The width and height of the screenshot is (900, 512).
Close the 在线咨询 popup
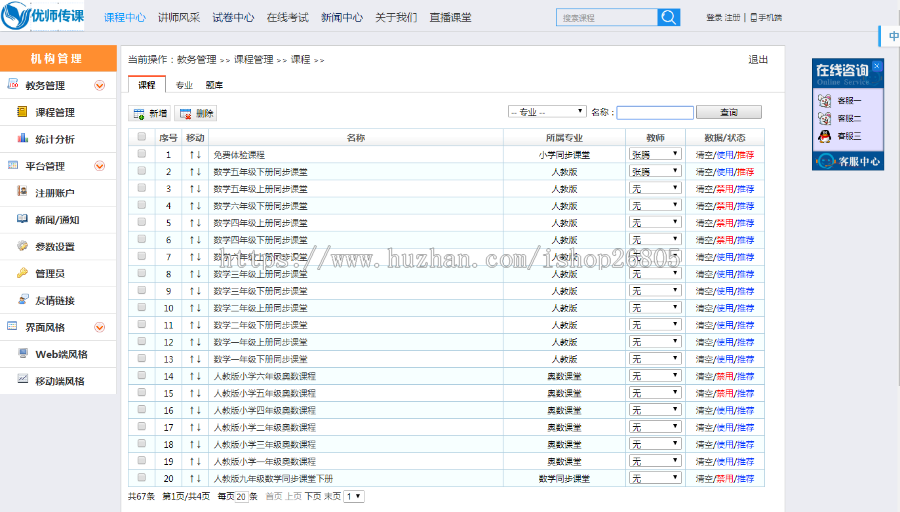(877, 66)
